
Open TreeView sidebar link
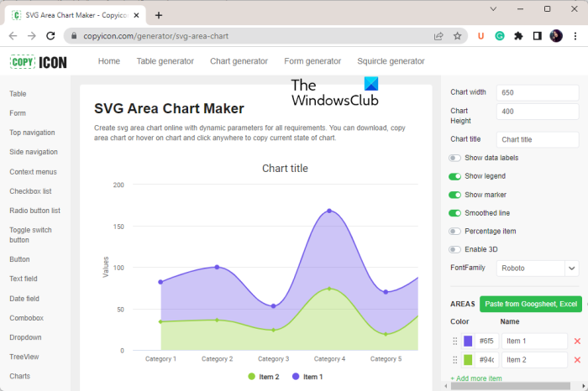[24, 357]
